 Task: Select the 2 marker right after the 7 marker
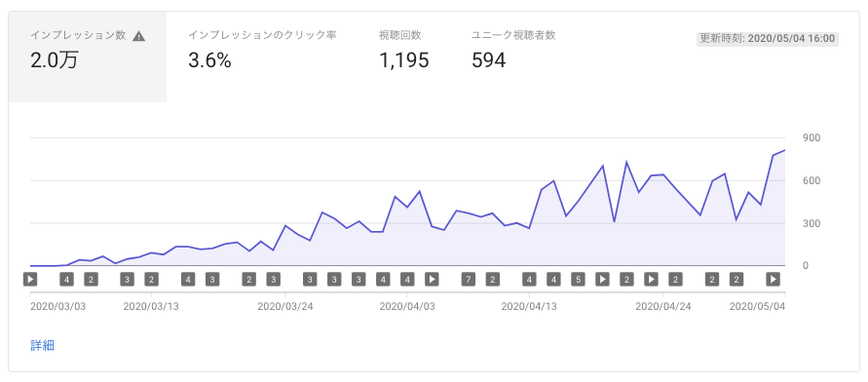click(x=492, y=279)
